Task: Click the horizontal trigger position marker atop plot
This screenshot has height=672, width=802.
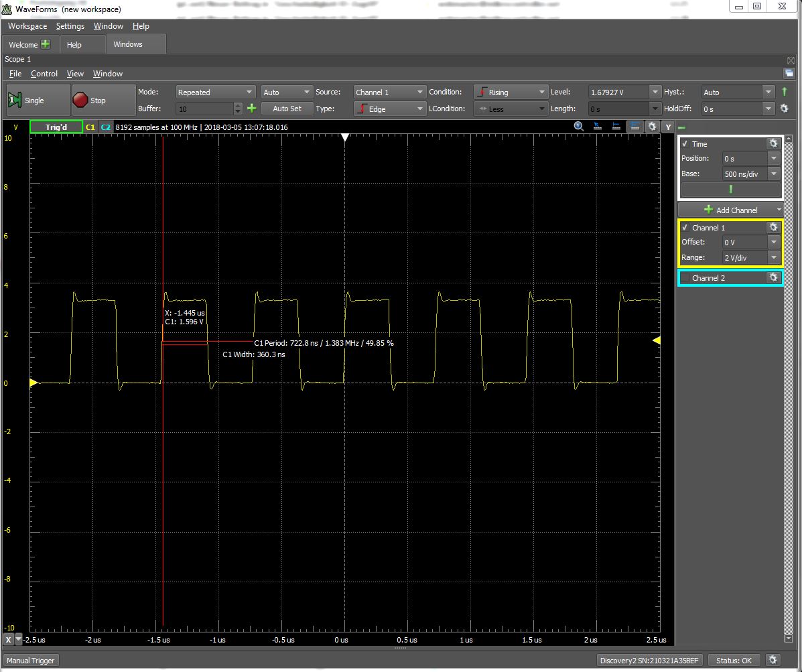Action: coord(345,137)
